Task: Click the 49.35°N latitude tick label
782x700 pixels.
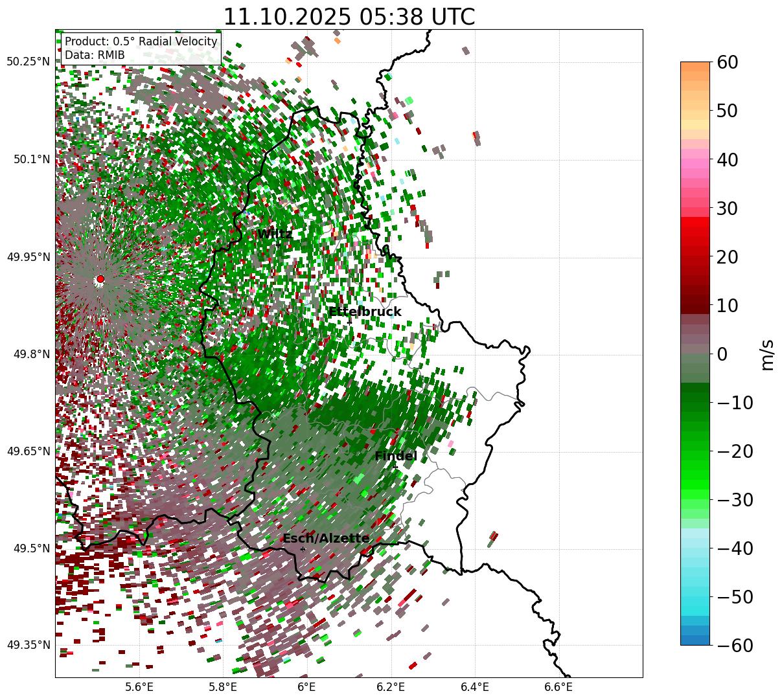Action: coord(29,645)
